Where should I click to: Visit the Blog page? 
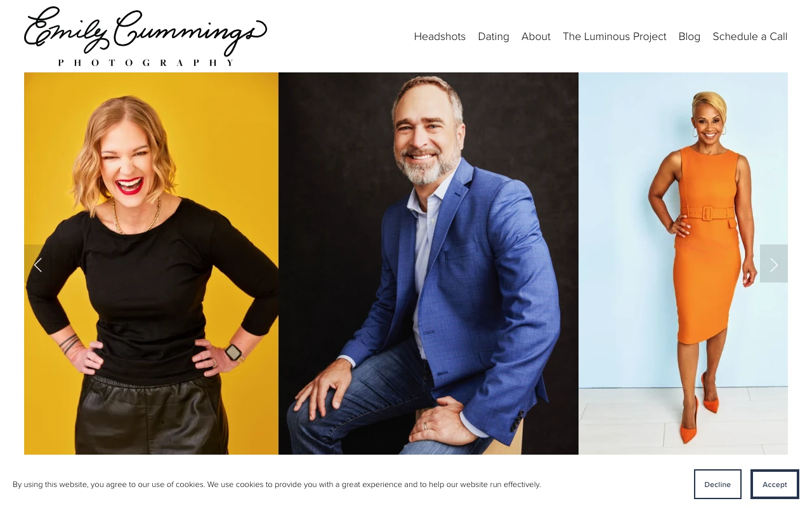[x=690, y=37]
